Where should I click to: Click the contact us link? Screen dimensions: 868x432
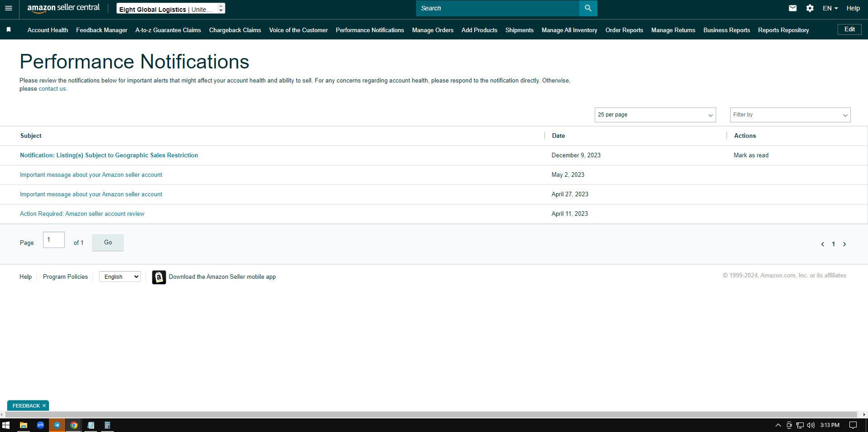tap(52, 89)
